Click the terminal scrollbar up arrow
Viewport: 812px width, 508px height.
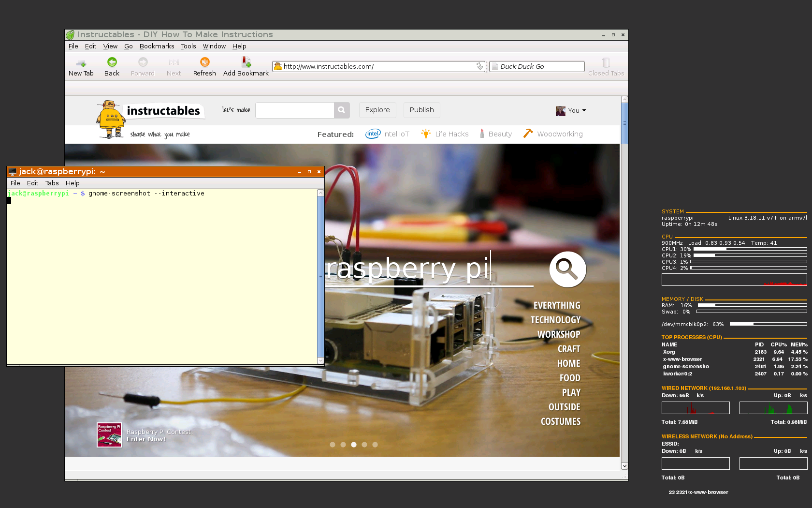(320, 193)
